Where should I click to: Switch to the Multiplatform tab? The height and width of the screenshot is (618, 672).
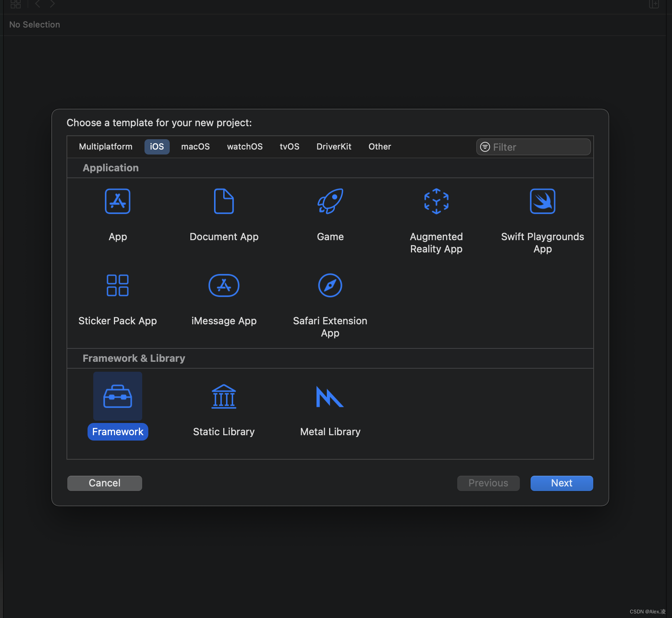pos(106,147)
